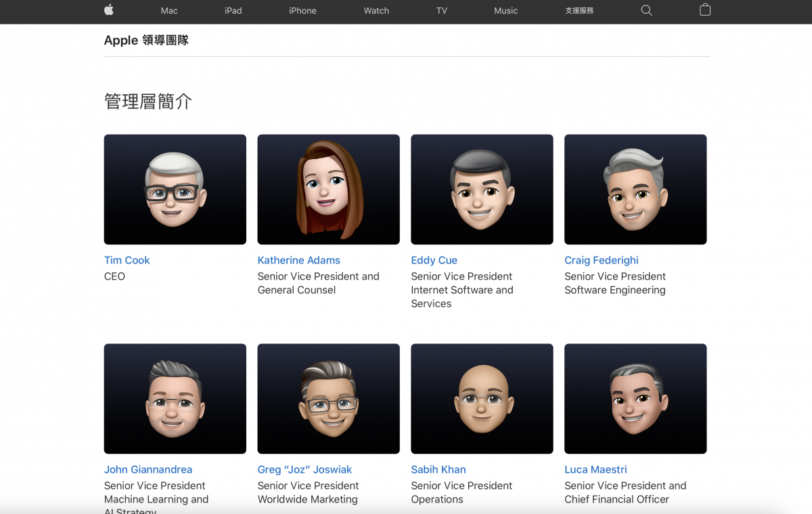The width and height of the screenshot is (812, 514).
Task: Open the 支援服務 support menu item
Action: click(x=579, y=11)
